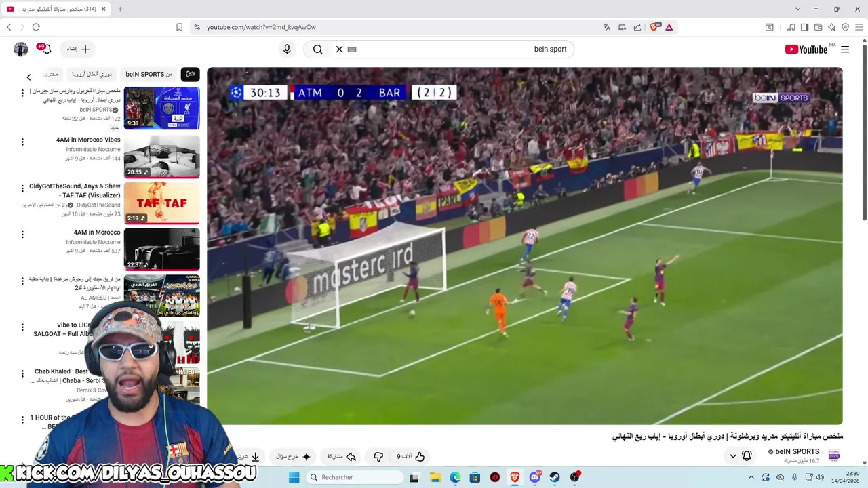Screen dimensions: 868x488
Task: Open the Ask (طرح سؤال) AI button
Action: point(294,457)
